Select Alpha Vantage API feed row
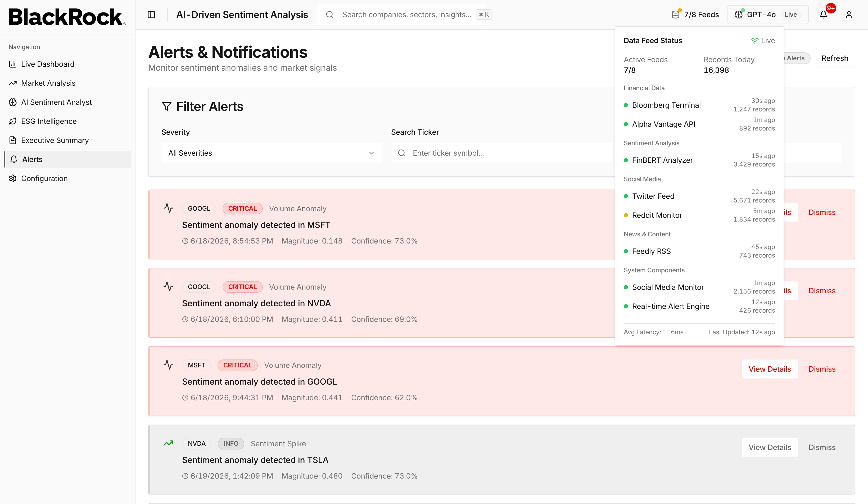 click(699, 124)
